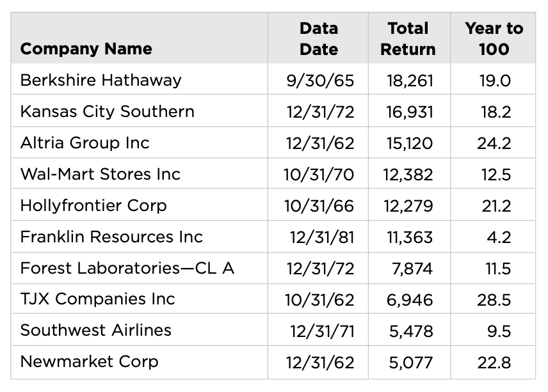Select the Franklin Resources Inc cell

click(x=111, y=237)
